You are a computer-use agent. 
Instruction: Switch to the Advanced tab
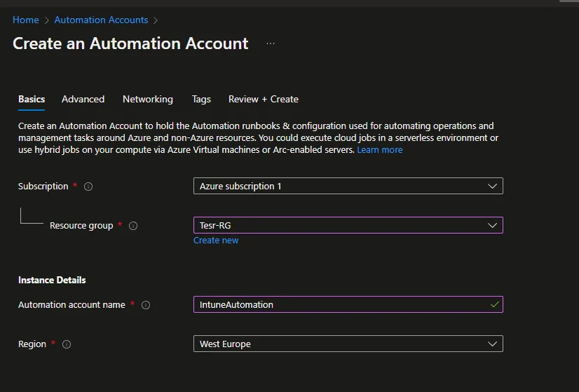(83, 99)
